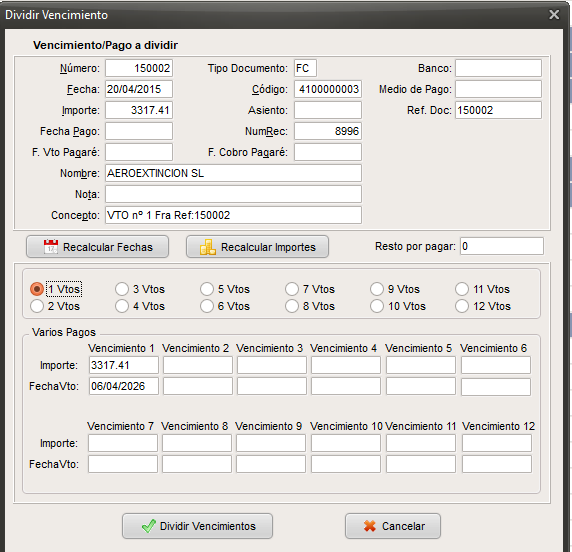The height and width of the screenshot is (552, 572).
Task: Focus the Vencimiento 4 FechaVto field
Action: click(346, 386)
